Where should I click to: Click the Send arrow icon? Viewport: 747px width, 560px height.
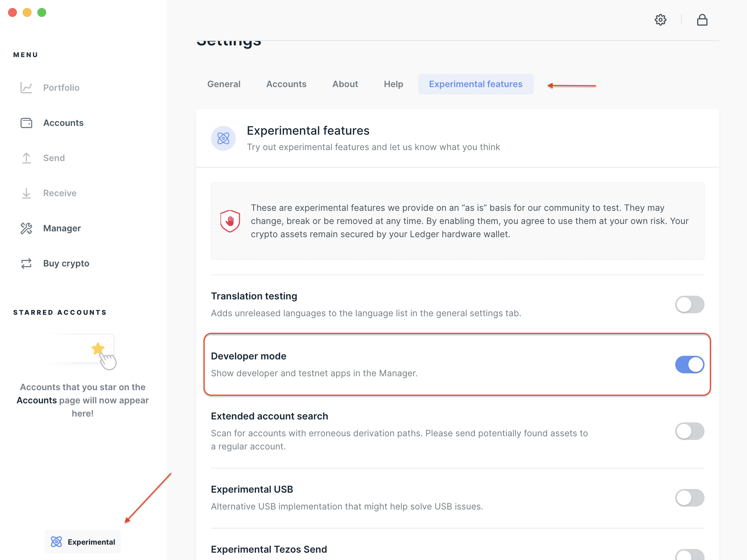(26, 158)
